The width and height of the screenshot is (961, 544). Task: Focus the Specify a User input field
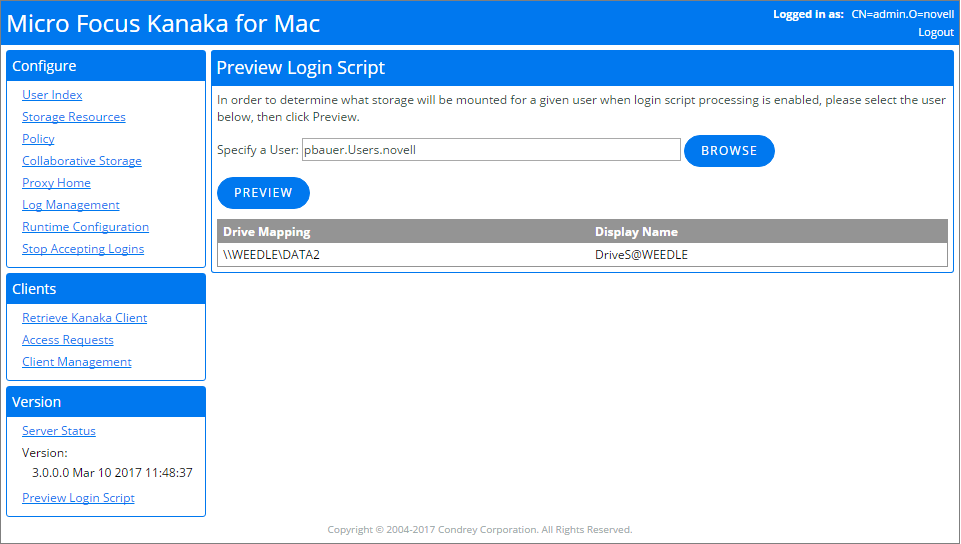point(491,150)
